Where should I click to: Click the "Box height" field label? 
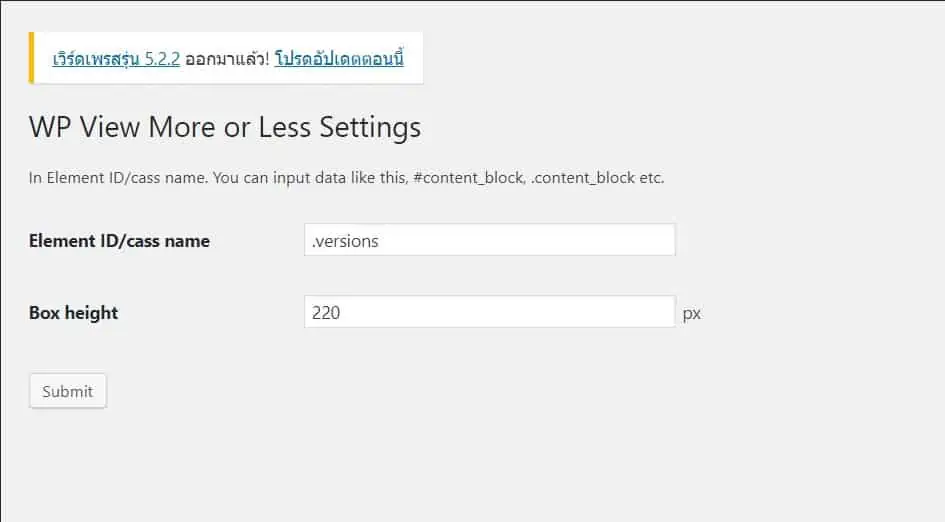click(x=73, y=312)
